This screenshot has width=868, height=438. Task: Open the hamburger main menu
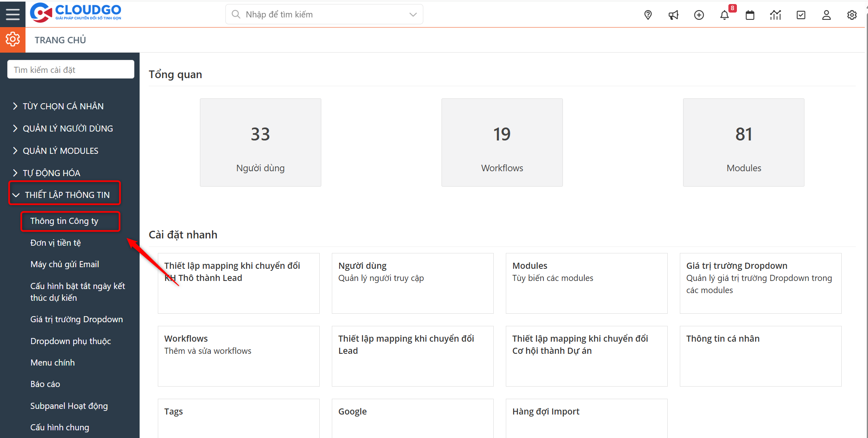click(x=13, y=14)
